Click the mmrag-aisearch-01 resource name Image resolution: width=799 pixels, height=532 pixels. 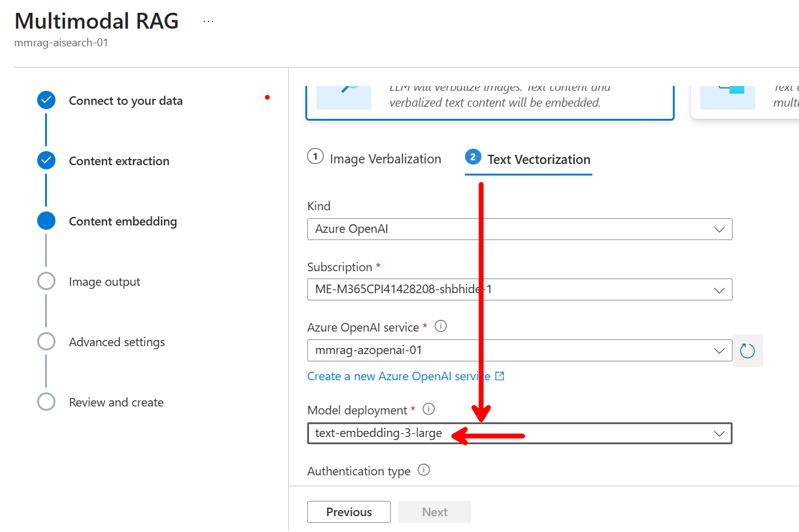click(x=61, y=43)
